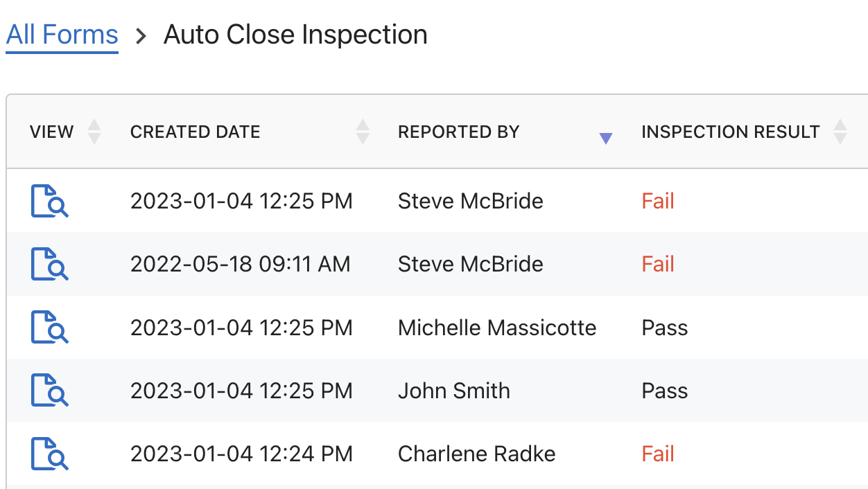868x489 pixels.
Task: Click the Inspection Result column header
Action: (x=731, y=132)
